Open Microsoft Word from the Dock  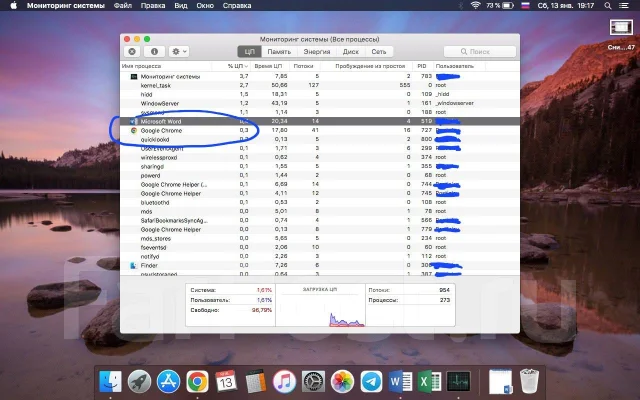(400, 382)
